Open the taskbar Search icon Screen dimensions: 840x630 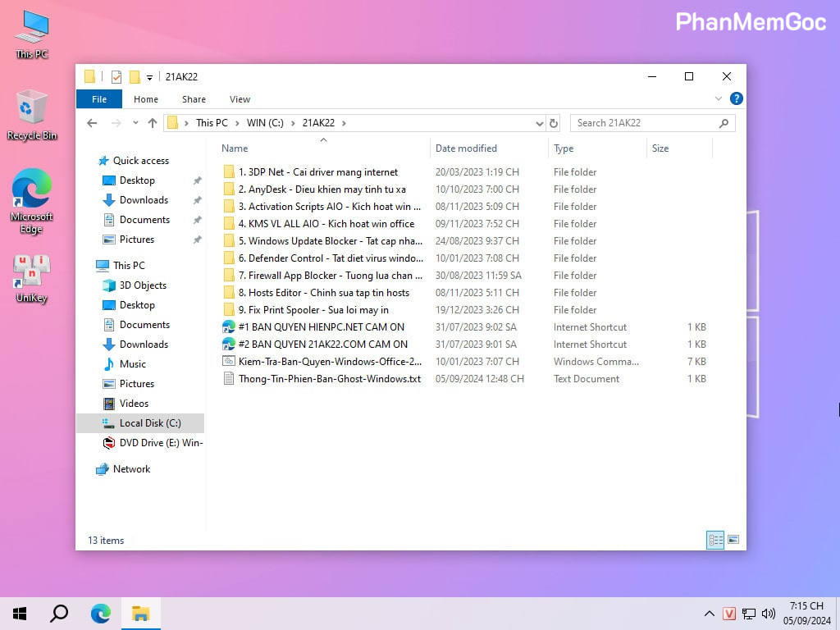(x=59, y=613)
